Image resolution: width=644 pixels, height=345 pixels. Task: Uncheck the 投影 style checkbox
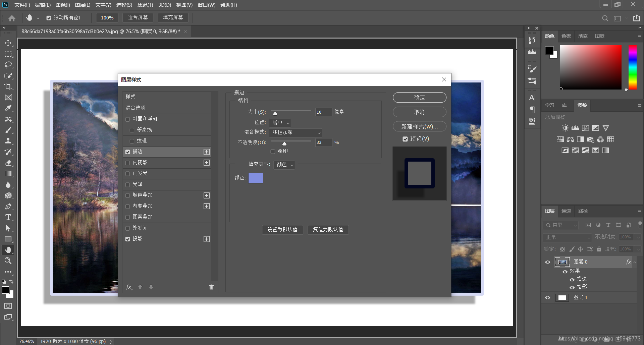(127, 239)
